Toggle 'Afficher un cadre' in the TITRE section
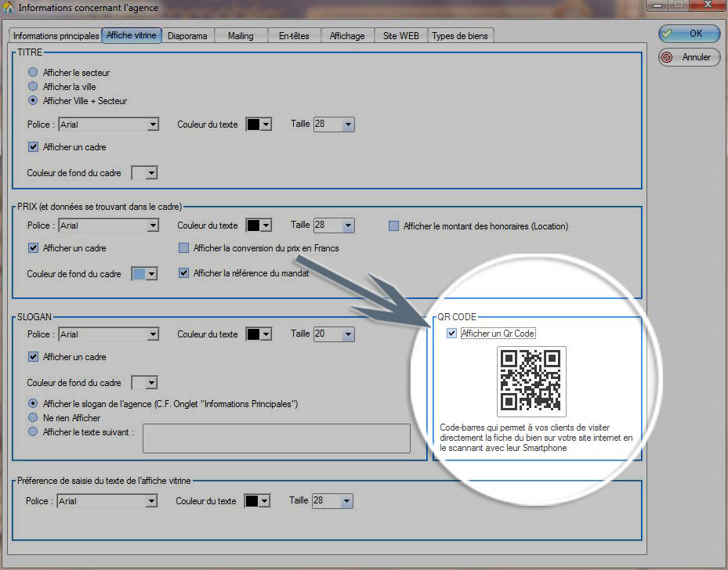Screen dimensions: 728x570 click(x=33, y=147)
